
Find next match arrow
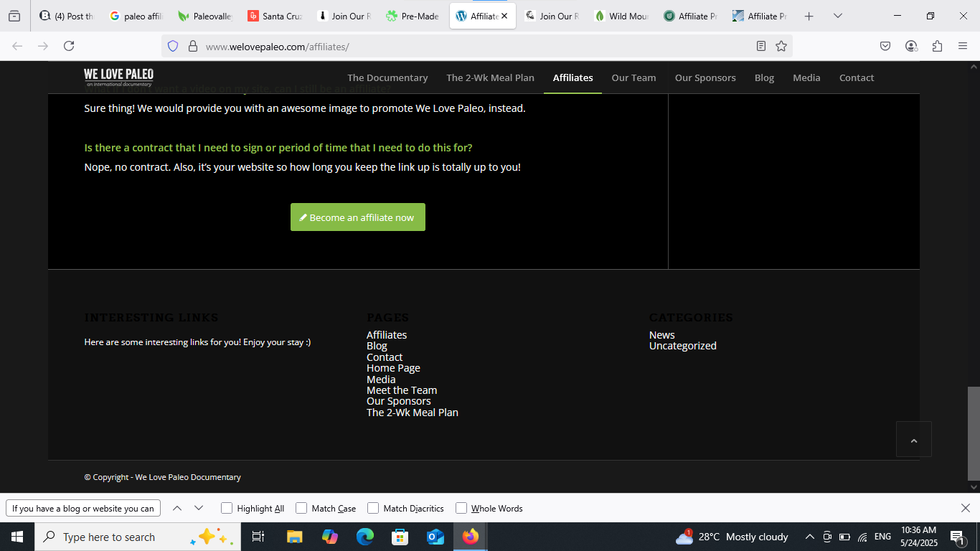[199, 508]
